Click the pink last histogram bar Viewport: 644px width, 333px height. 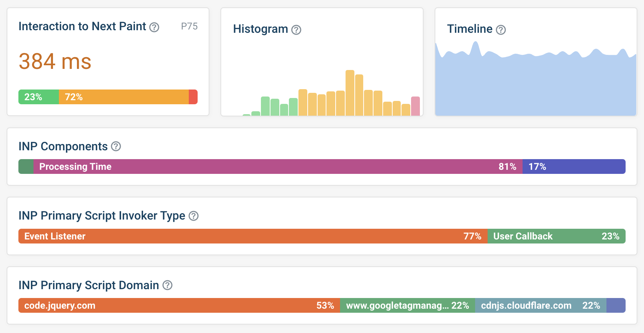click(x=415, y=106)
